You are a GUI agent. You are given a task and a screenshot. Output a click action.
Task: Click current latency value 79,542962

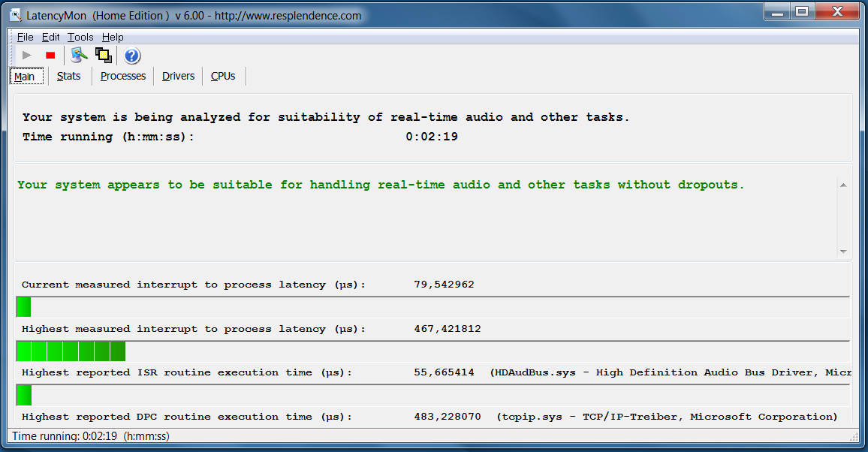click(444, 285)
